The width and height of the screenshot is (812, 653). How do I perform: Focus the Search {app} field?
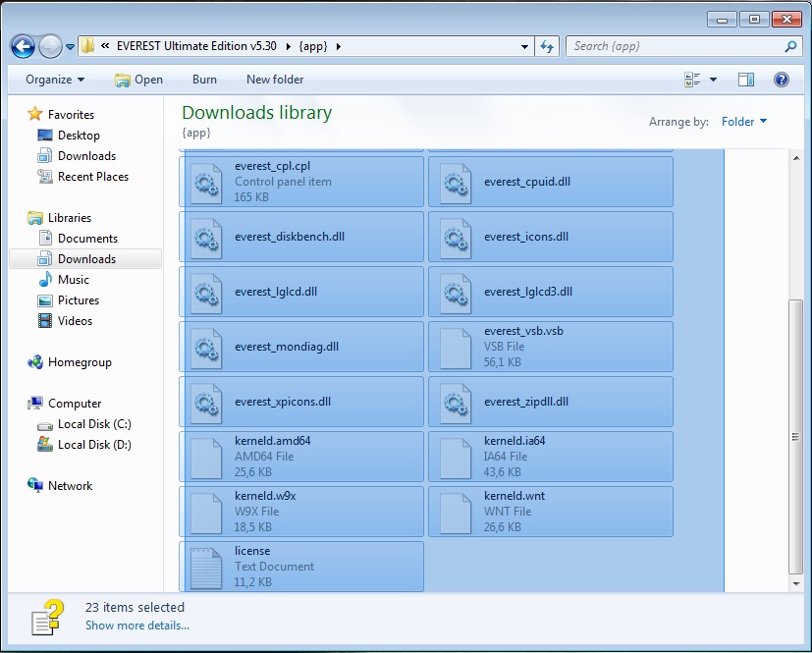point(682,46)
